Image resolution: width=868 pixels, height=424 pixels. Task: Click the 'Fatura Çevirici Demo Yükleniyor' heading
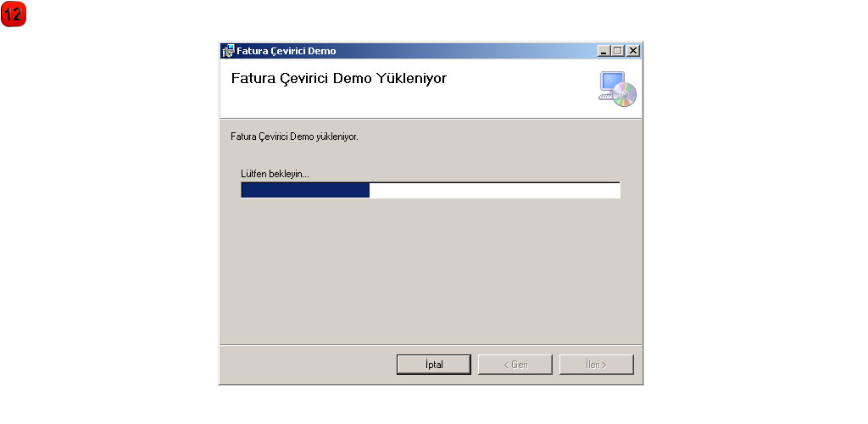tap(339, 79)
